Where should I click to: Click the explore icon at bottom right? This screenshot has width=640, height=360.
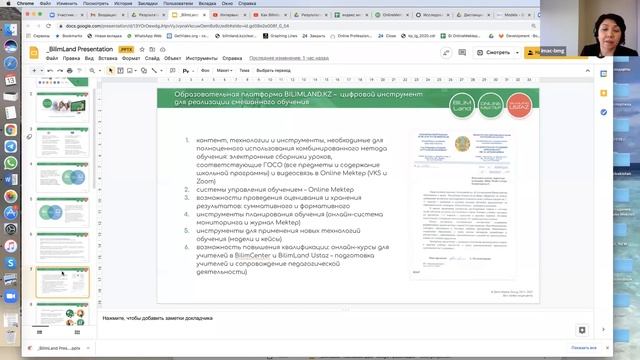click(582, 330)
